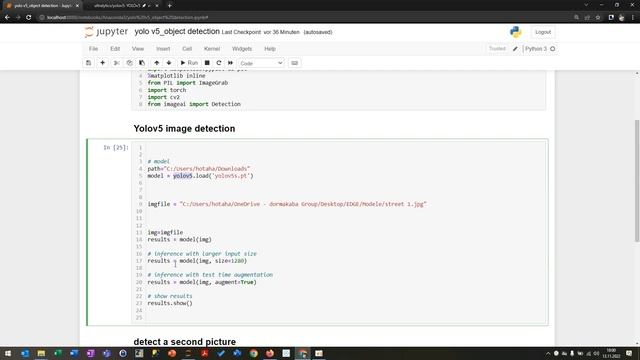Screen dimensions: 640x360
Task: Open Firefox from the taskbar
Action: tap(270, 353)
